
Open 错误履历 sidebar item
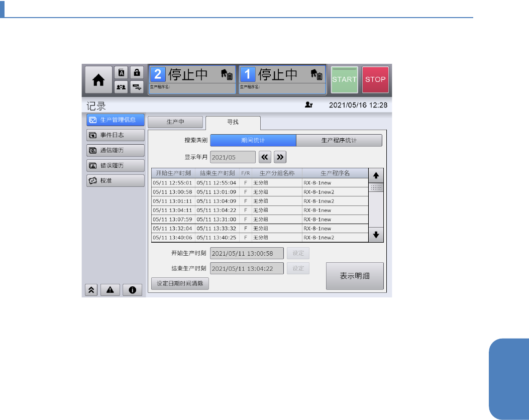[116, 165]
